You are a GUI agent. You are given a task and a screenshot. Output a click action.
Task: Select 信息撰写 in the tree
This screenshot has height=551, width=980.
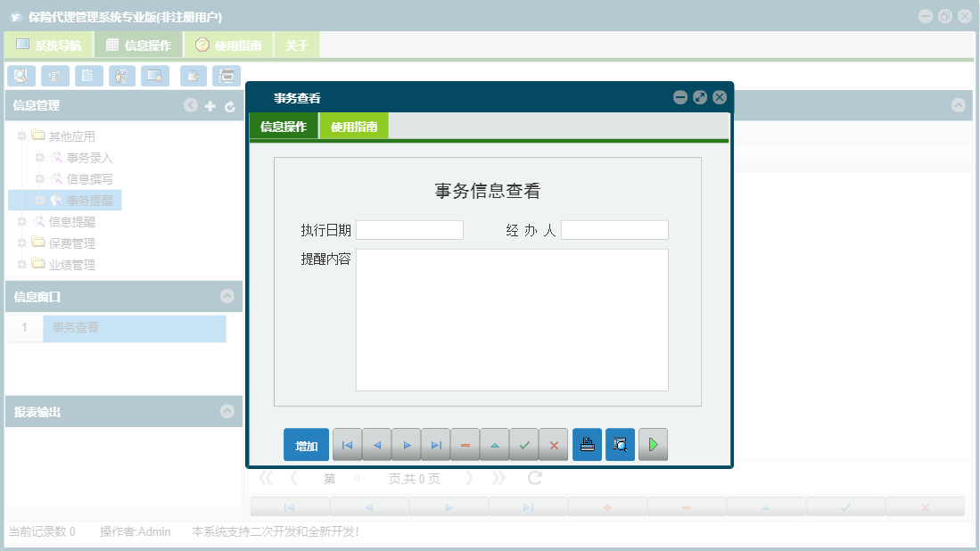[89, 179]
